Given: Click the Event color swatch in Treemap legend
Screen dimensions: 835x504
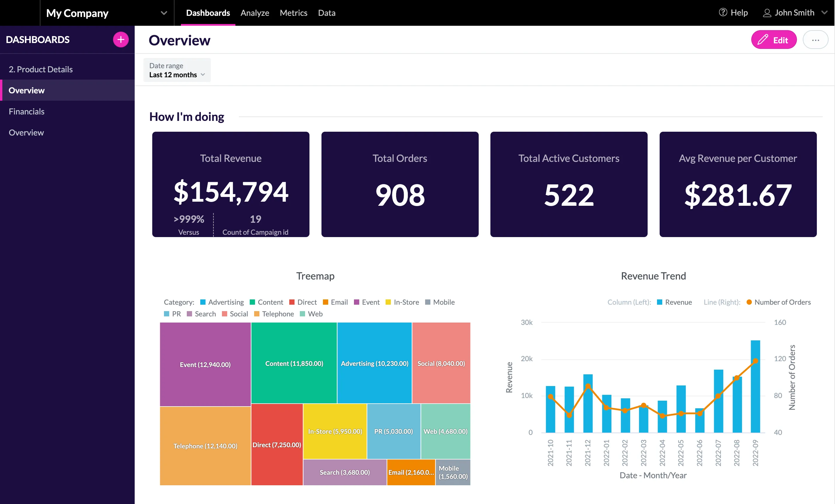Looking at the screenshot, I should click(356, 302).
